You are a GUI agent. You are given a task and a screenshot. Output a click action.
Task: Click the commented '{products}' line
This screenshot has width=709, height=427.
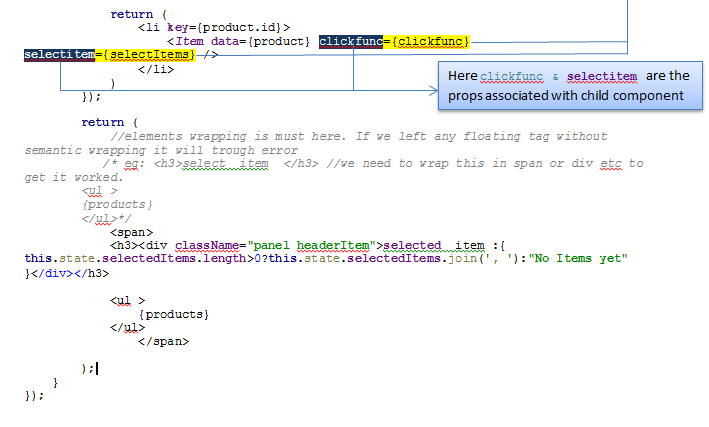117,204
